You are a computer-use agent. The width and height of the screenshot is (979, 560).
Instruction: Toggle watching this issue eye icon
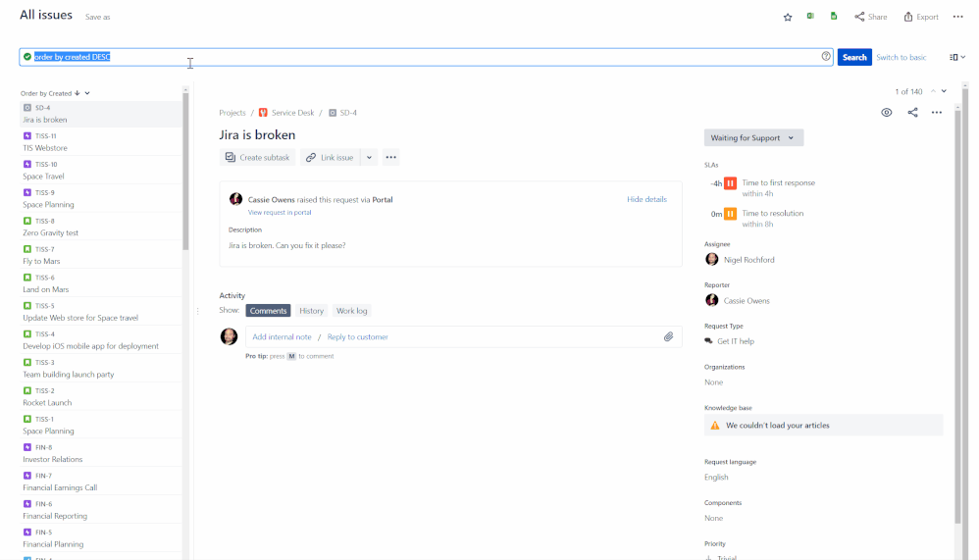887,113
